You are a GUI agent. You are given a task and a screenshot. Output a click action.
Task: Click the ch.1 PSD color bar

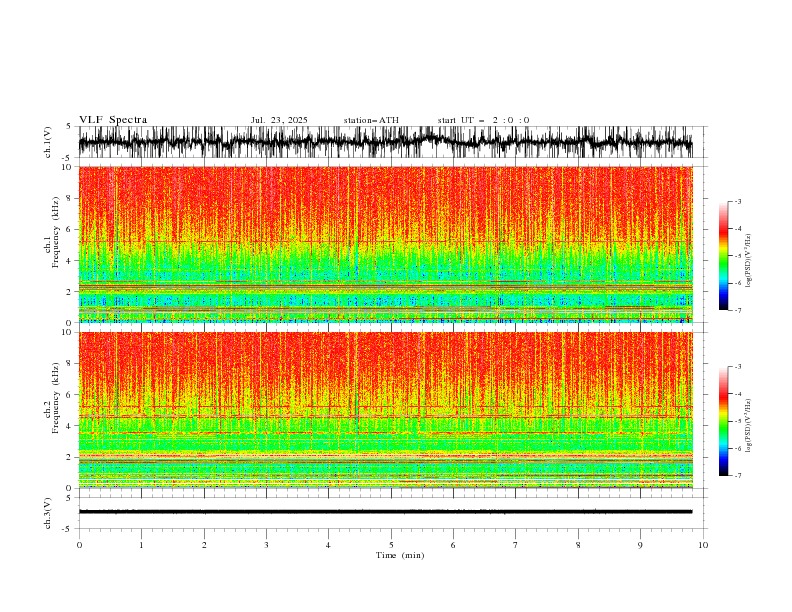[x=723, y=256]
